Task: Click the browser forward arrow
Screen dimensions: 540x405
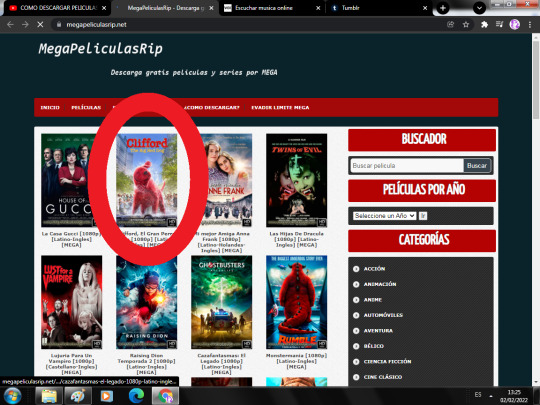Action: tap(25, 24)
